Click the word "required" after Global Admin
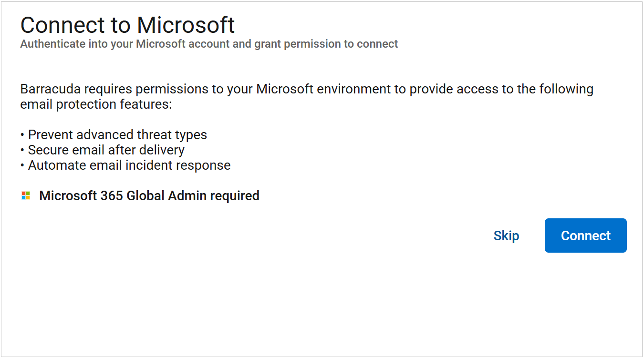Image resolution: width=644 pixels, height=358 pixels. (x=235, y=196)
